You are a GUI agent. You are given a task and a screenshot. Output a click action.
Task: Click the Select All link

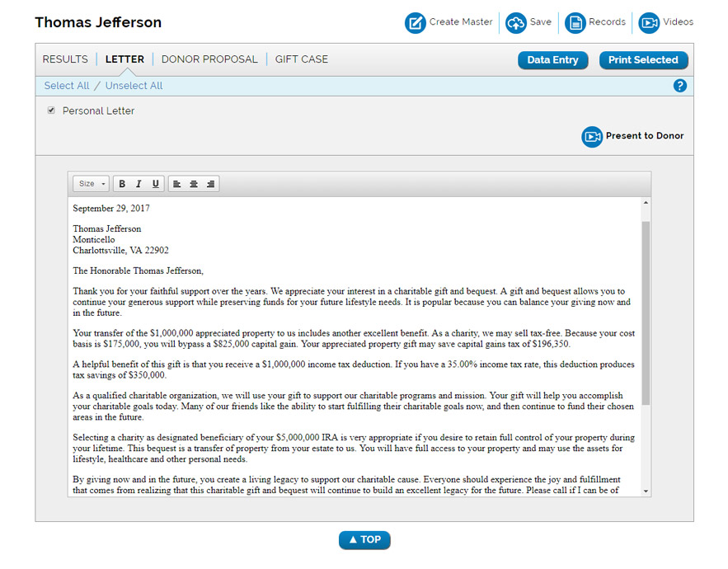[x=67, y=86]
